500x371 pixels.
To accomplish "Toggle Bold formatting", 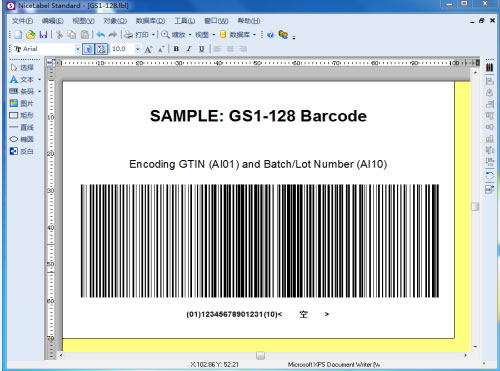I will (x=176, y=49).
